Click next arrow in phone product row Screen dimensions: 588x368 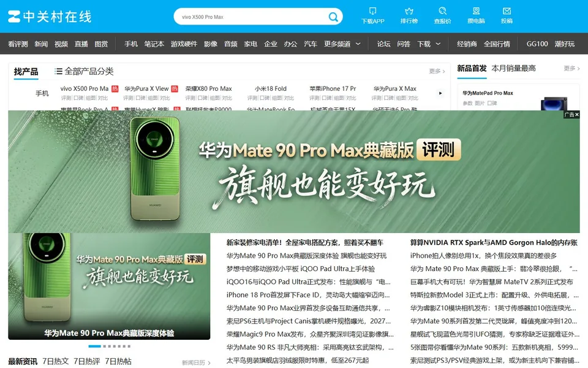pyautogui.click(x=440, y=93)
